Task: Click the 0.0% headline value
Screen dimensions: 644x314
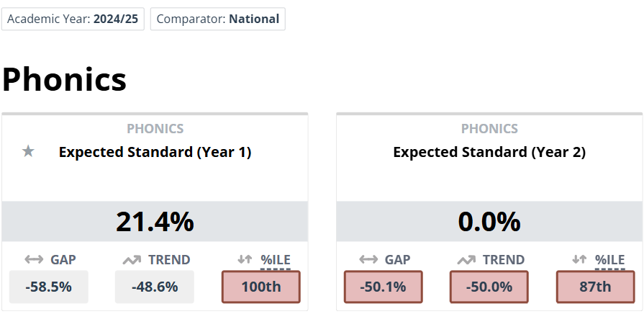Action: click(x=489, y=221)
